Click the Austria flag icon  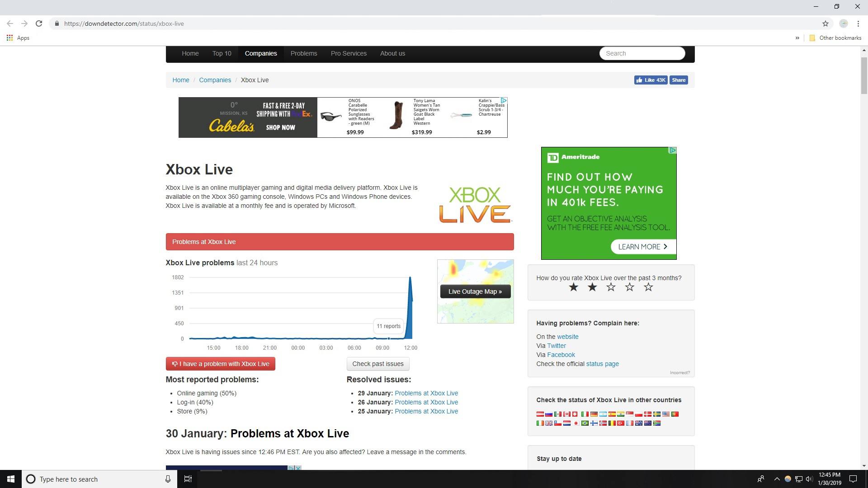tap(540, 414)
